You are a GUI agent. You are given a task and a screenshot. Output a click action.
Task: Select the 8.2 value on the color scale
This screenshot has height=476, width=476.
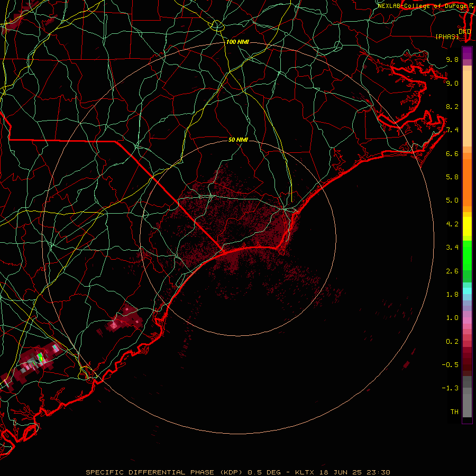[x=452, y=106]
